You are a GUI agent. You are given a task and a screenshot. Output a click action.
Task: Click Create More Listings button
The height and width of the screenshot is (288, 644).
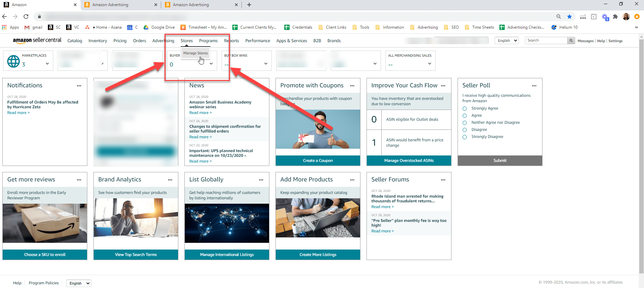pos(318,255)
